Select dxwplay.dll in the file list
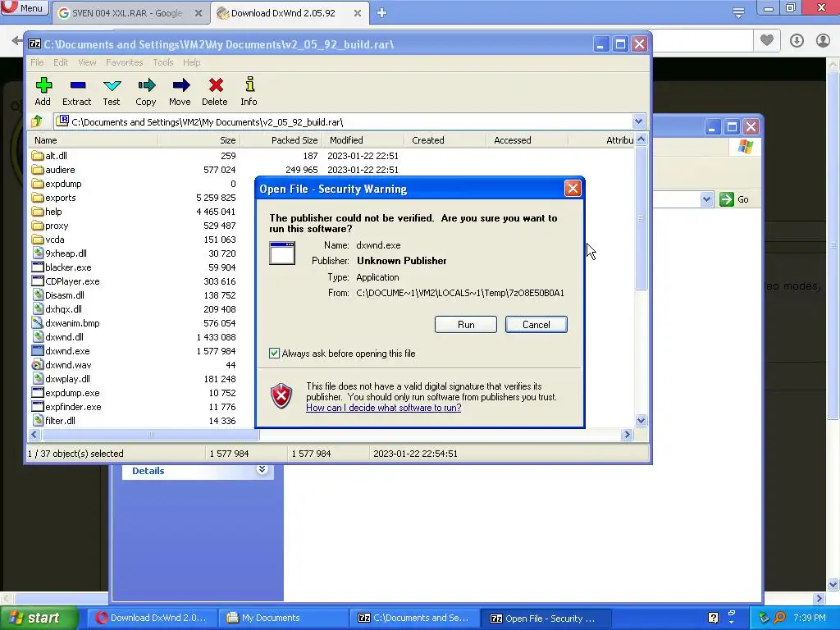 coord(67,379)
